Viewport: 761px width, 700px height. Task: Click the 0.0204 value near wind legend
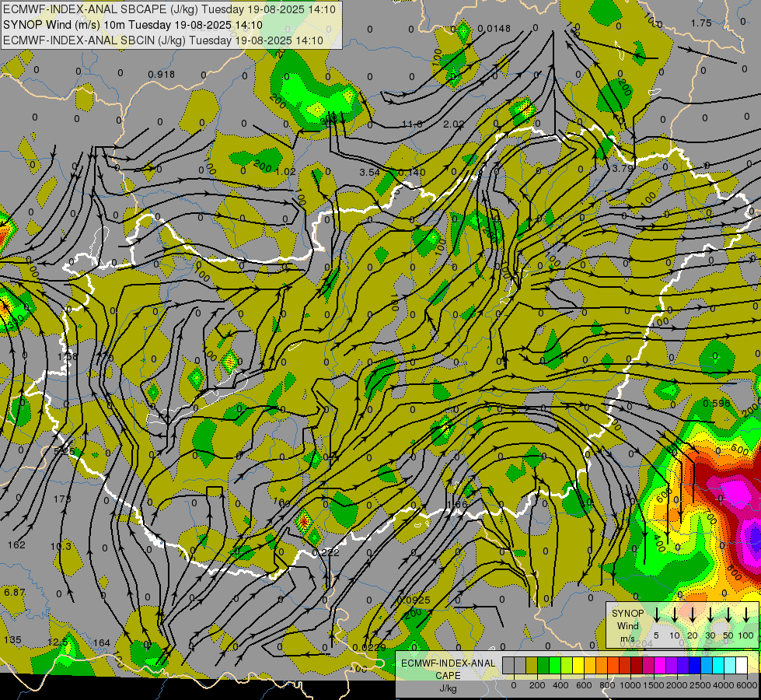(x=637, y=644)
